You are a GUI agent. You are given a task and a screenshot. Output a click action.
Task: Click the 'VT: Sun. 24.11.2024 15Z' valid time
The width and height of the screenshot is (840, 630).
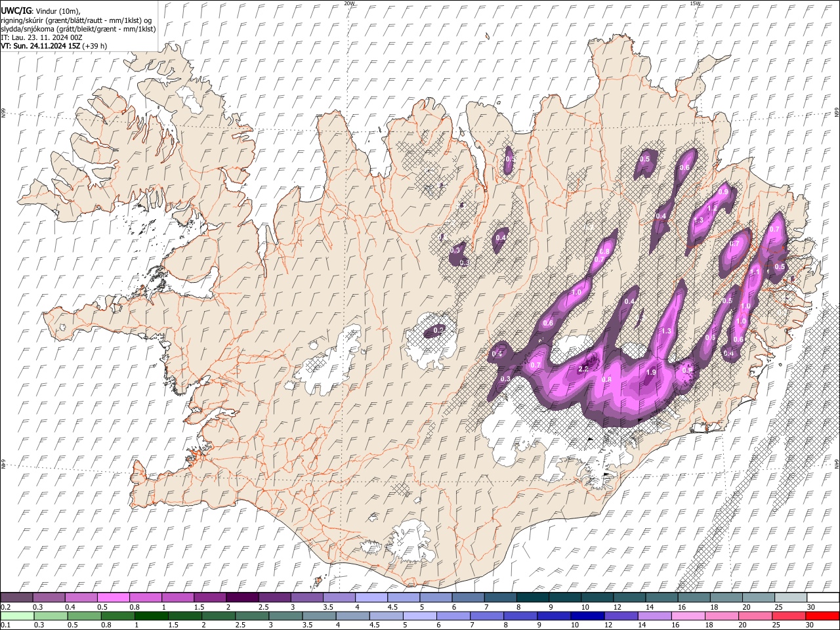click(41, 46)
